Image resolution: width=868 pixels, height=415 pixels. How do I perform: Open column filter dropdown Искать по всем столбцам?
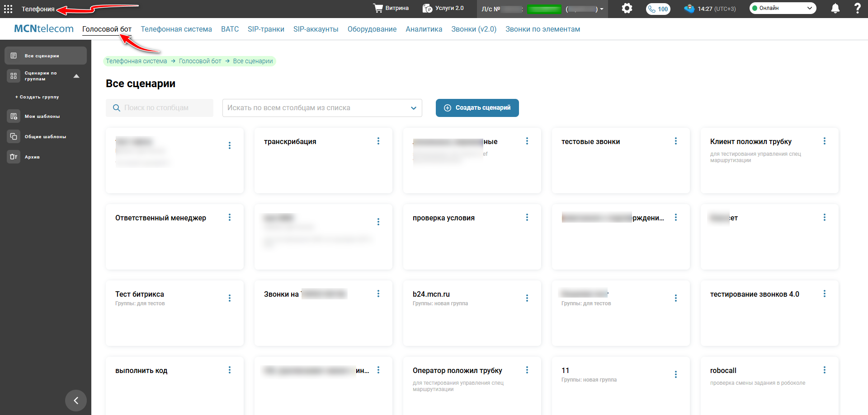[322, 108]
